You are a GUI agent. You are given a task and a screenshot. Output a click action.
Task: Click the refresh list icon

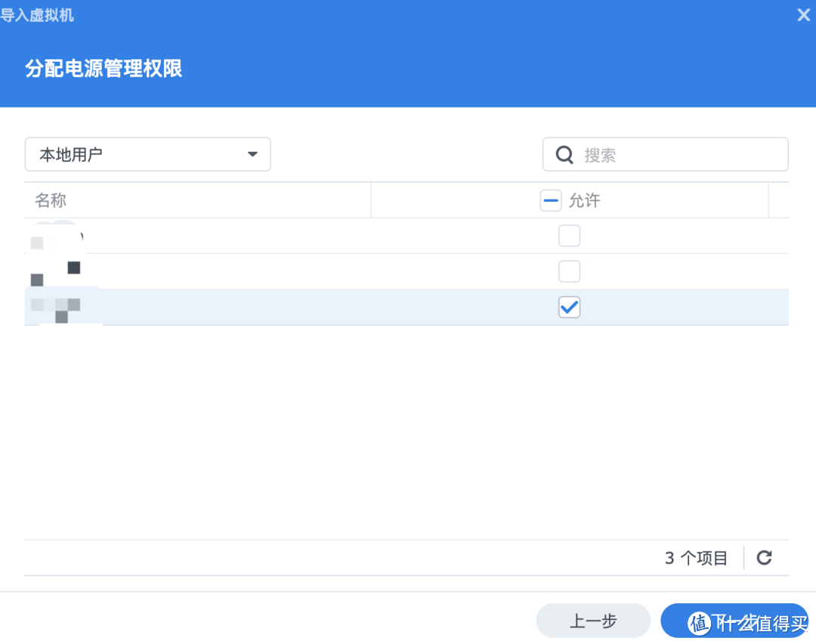[764, 557]
